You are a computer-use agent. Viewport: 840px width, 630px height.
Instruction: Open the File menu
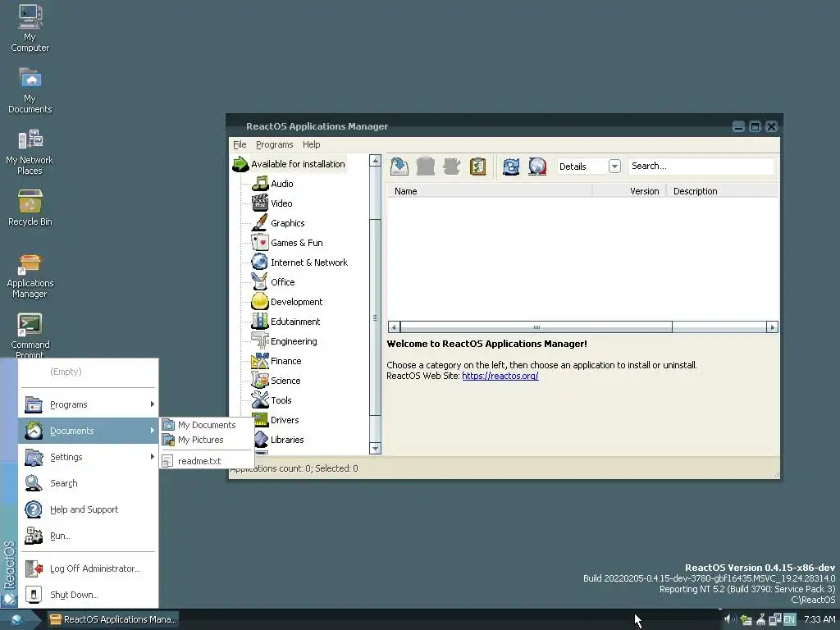tap(240, 144)
